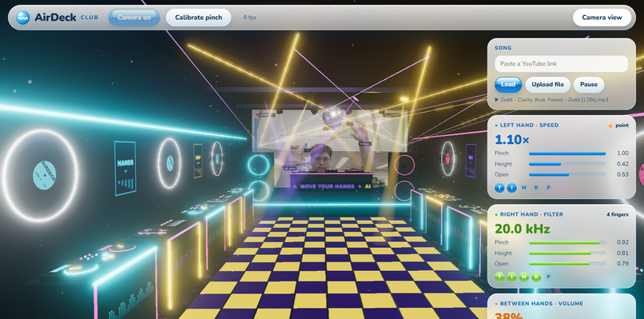Click the 1.10× speed value

[512, 140]
